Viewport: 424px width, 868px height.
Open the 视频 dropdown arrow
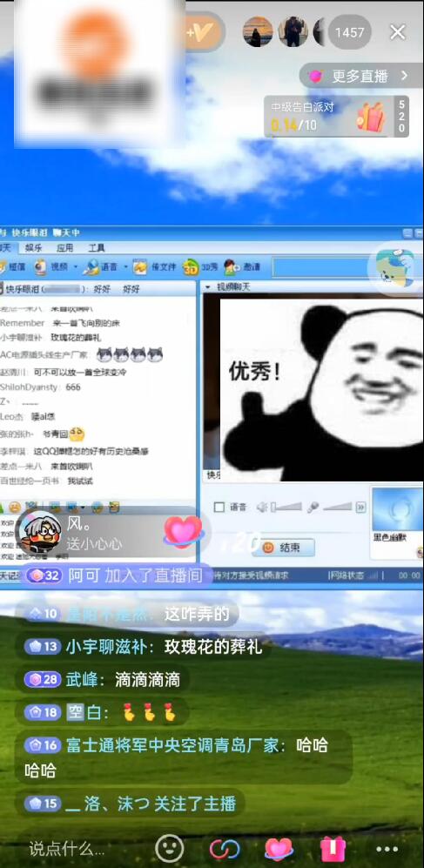76,266
